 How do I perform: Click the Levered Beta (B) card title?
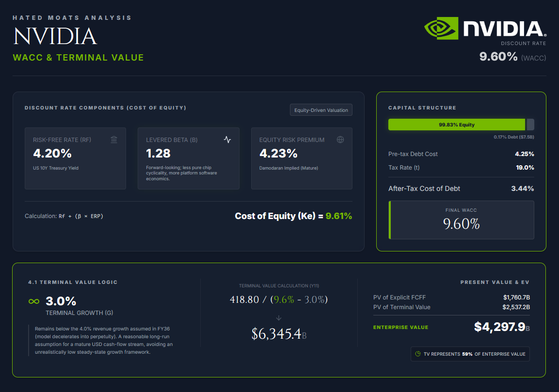[x=172, y=140]
